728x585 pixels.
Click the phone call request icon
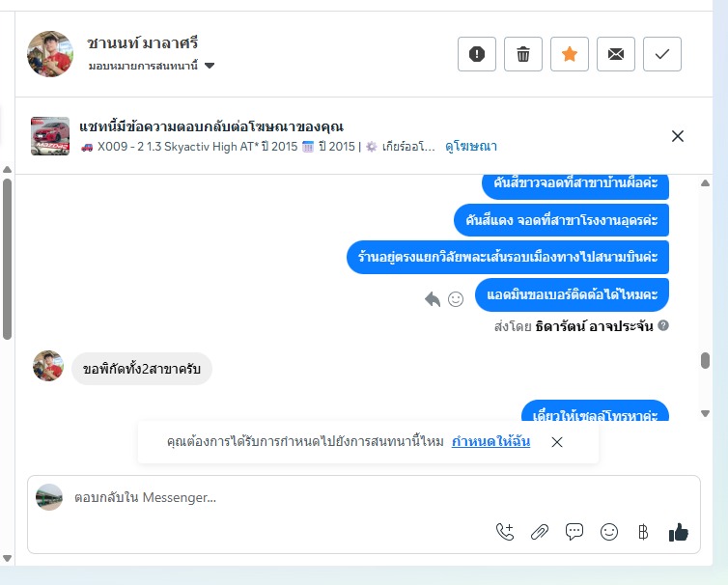pyautogui.click(x=505, y=532)
